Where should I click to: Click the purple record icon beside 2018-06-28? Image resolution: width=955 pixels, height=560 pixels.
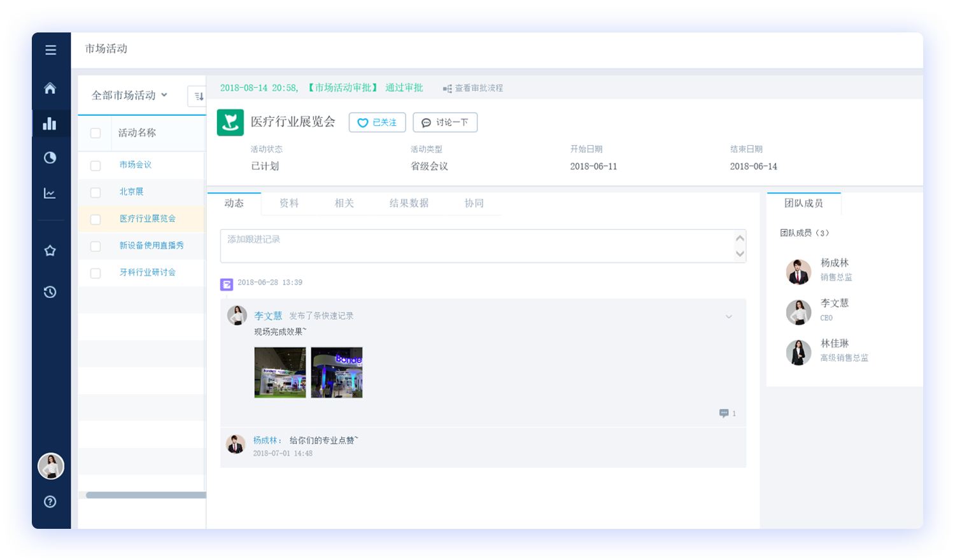226,284
